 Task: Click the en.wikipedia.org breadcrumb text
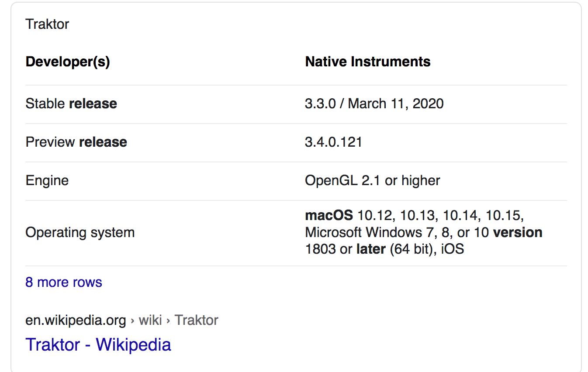pyautogui.click(x=76, y=320)
